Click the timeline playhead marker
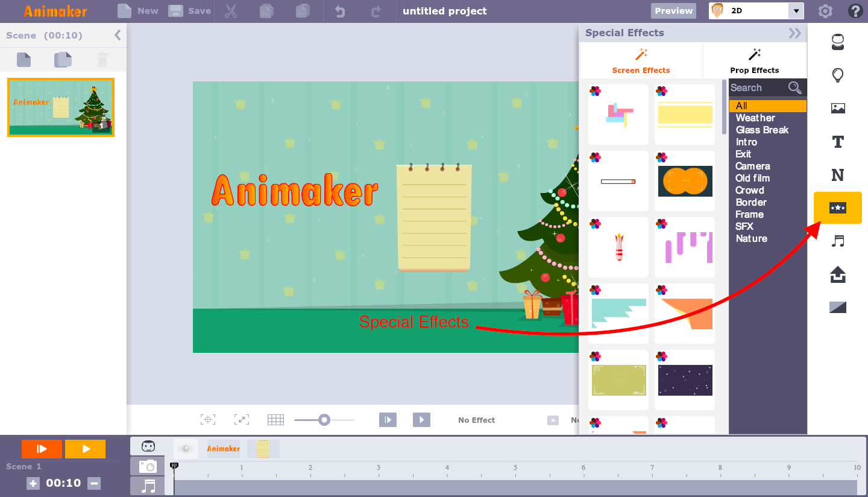Image resolution: width=868 pixels, height=497 pixels. pos(174,466)
